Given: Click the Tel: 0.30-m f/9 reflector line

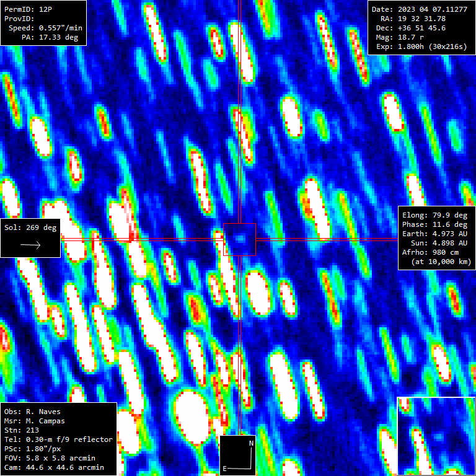Looking at the screenshot, I should point(58,439).
